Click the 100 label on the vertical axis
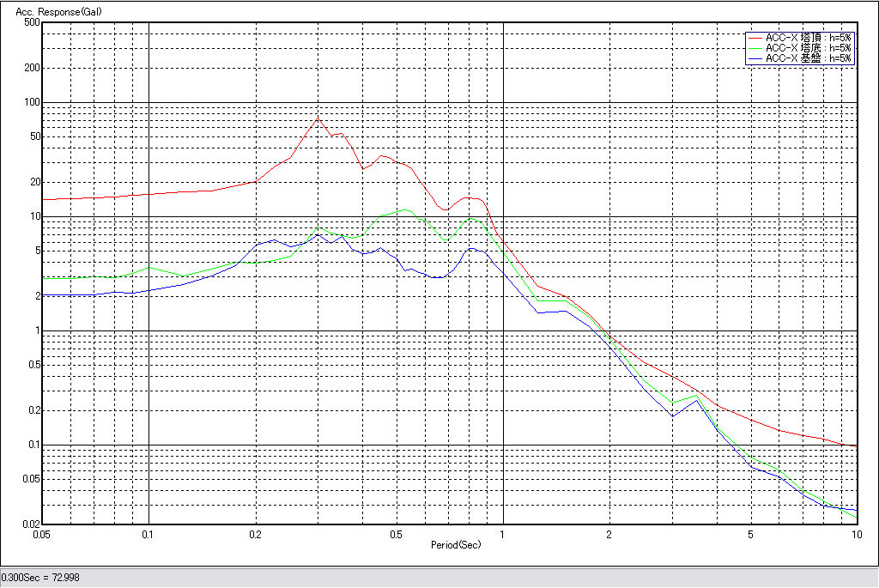This screenshot has height=588, width=879. point(32,102)
